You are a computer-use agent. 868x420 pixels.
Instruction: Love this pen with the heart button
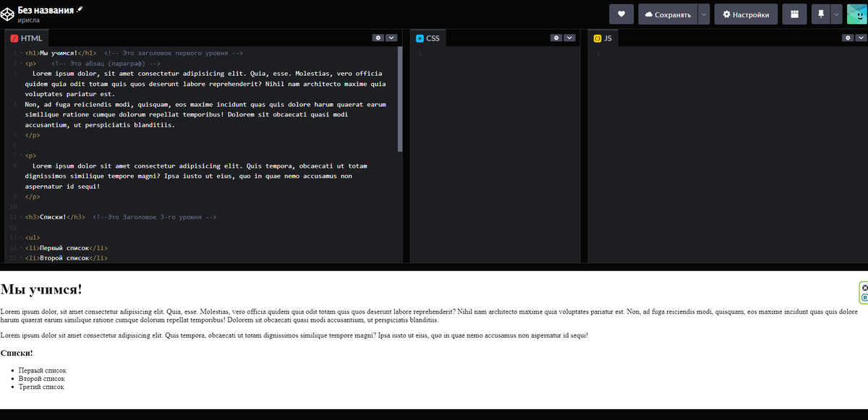pos(621,14)
